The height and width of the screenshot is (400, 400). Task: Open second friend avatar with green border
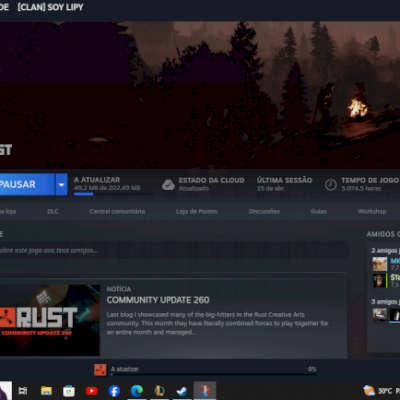pyautogui.click(x=380, y=281)
